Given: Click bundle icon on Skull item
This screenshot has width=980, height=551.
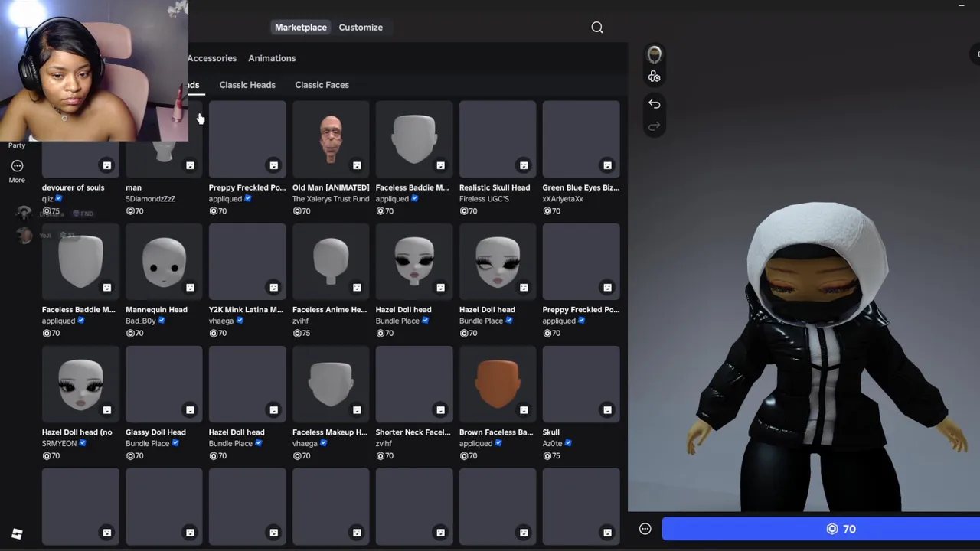Looking at the screenshot, I should pyautogui.click(x=607, y=410).
